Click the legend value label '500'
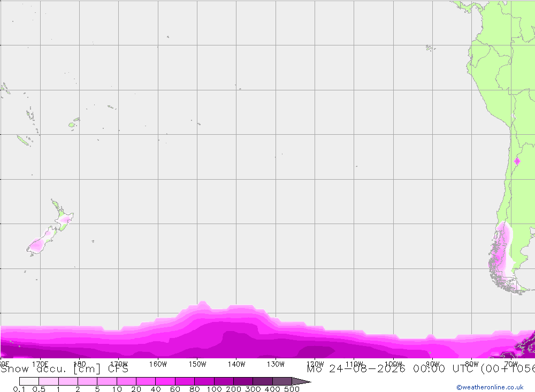The height and width of the screenshot is (392, 535). click(x=292, y=389)
